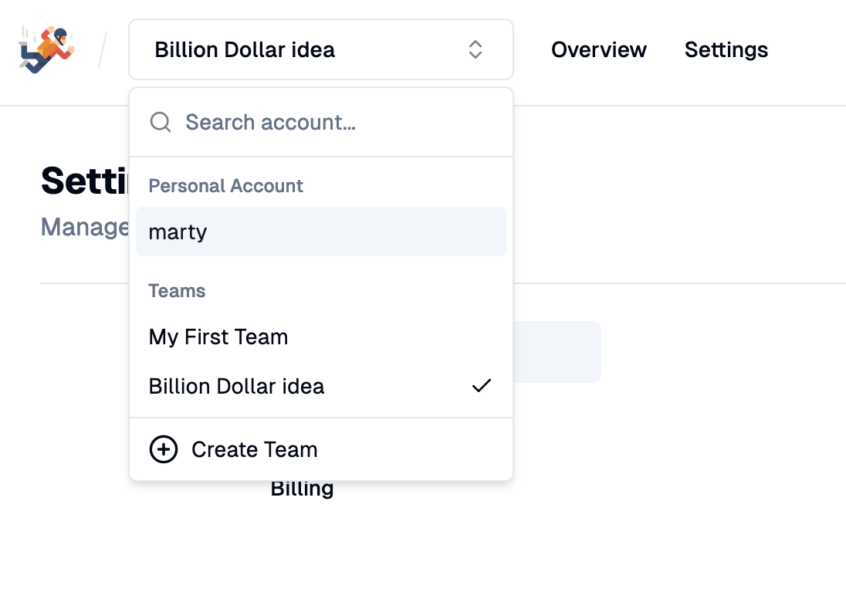Image resolution: width=846 pixels, height=616 pixels.
Task: Mark My First Team as active team
Action: coord(218,337)
